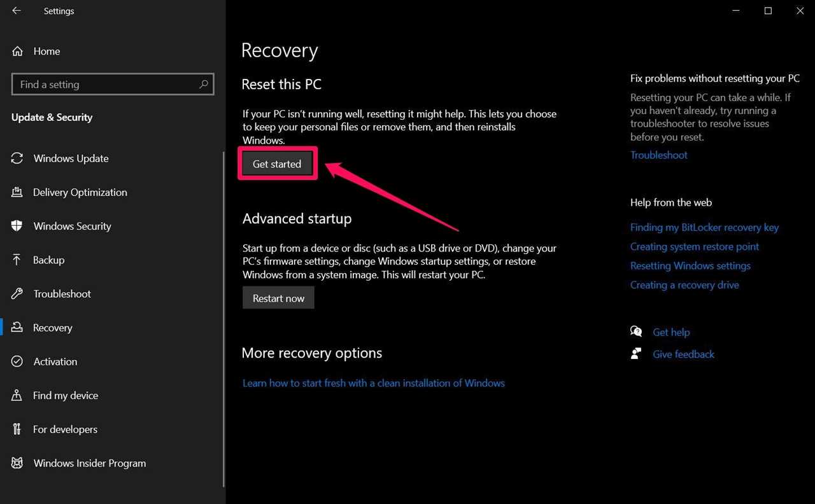Select Activation in the sidebar
The image size is (815, 504).
point(55,361)
